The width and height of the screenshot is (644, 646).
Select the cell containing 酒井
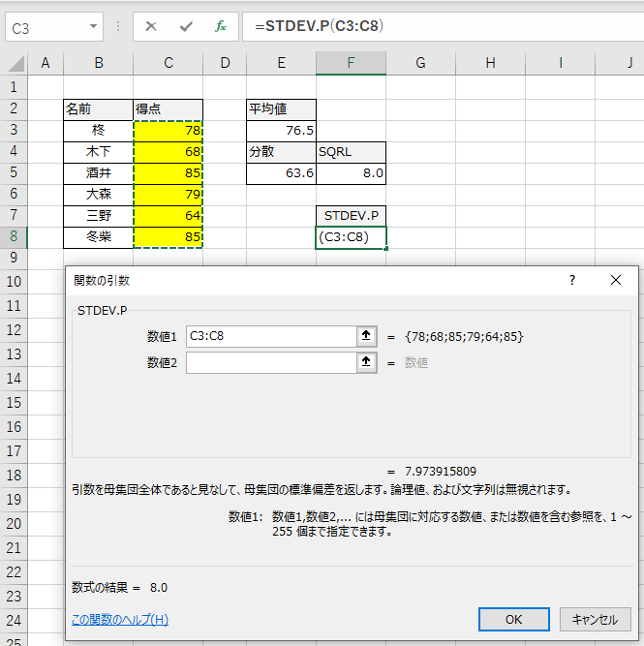[x=99, y=173]
